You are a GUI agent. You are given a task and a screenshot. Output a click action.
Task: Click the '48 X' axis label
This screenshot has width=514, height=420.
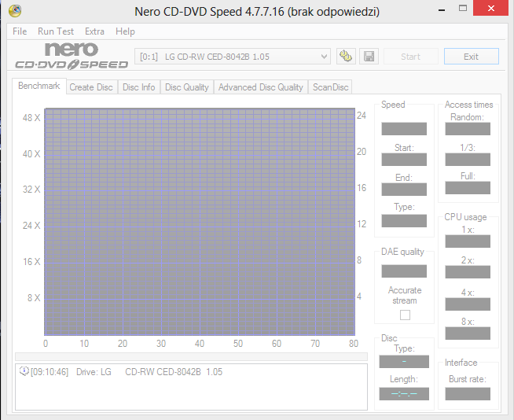click(31, 117)
